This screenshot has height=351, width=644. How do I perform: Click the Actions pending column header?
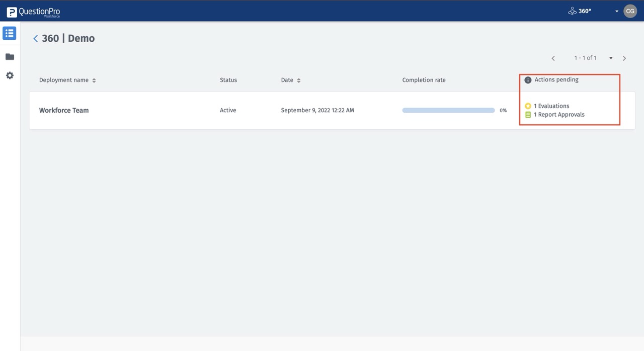[556, 79]
